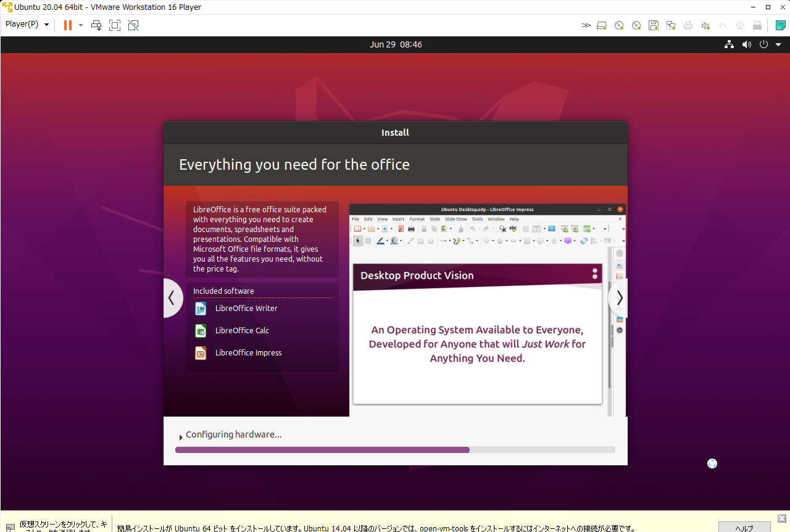Click the hard disk device icon

tap(602, 25)
